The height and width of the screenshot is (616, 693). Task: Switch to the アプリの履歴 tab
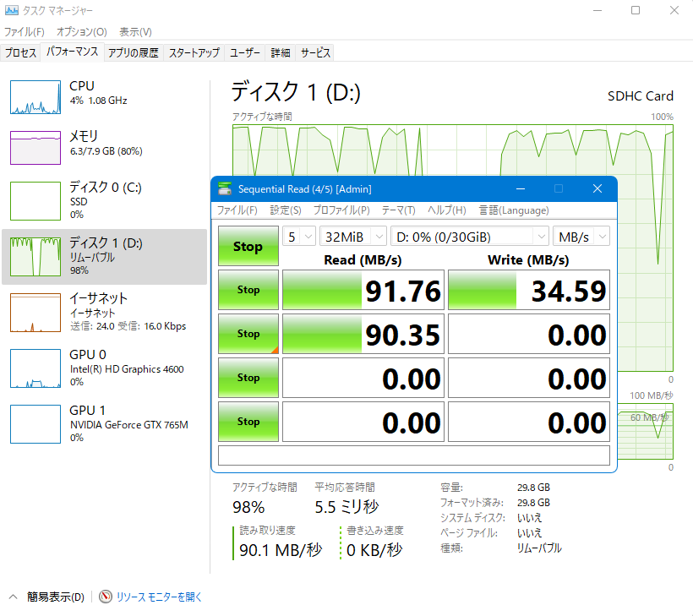click(x=134, y=53)
